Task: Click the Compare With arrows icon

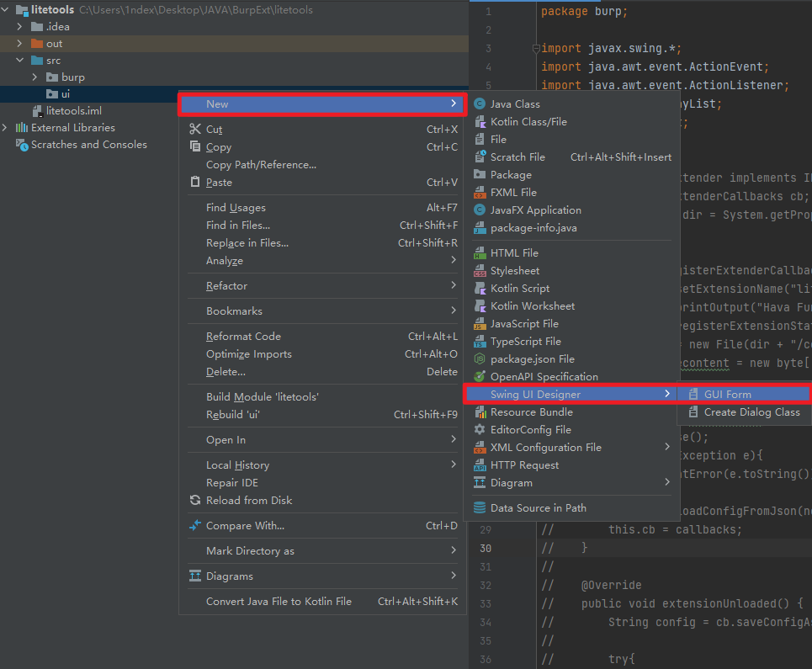Action: pyautogui.click(x=195, y=526)
